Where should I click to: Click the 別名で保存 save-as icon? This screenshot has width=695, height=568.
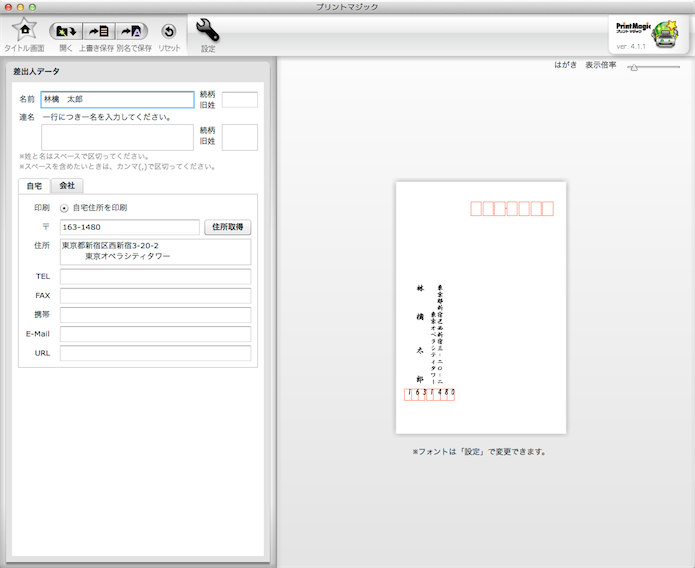[132, 31]
